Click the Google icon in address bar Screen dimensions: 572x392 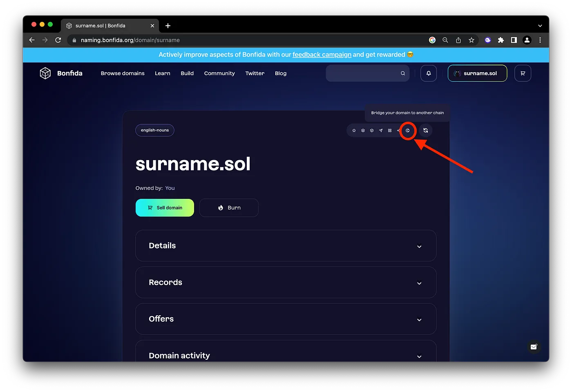(432, 40)
